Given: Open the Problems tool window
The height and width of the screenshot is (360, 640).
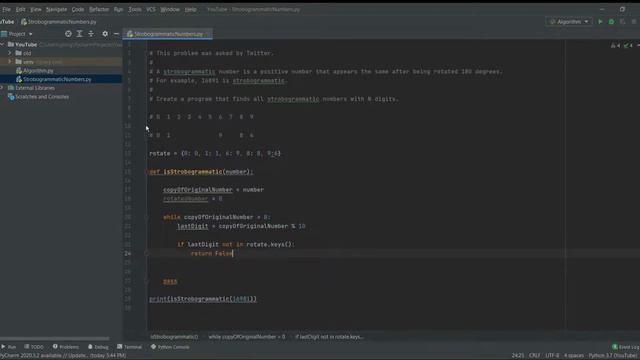Looking at the screenshot, I should [x=66, y=347].
